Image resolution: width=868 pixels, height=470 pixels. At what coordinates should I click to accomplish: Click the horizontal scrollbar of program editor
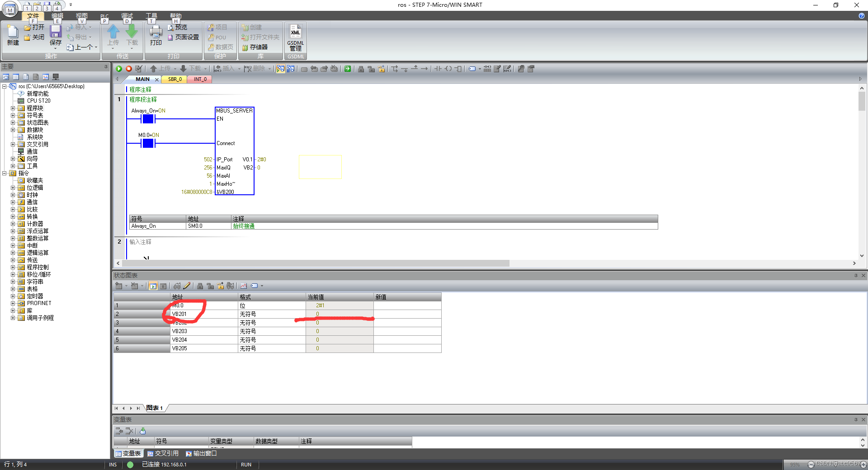(x=316, y=263)
